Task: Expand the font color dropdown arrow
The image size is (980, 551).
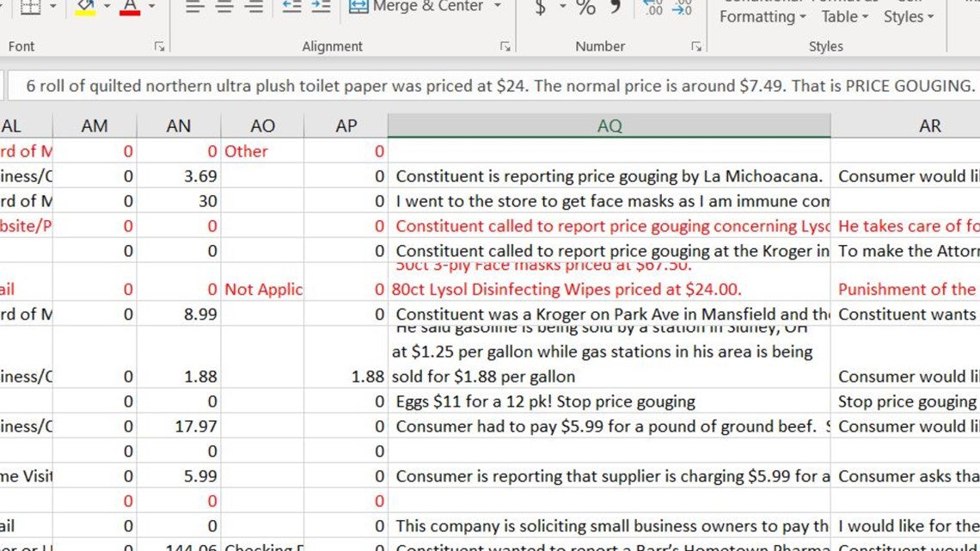Action: point(151,6)
